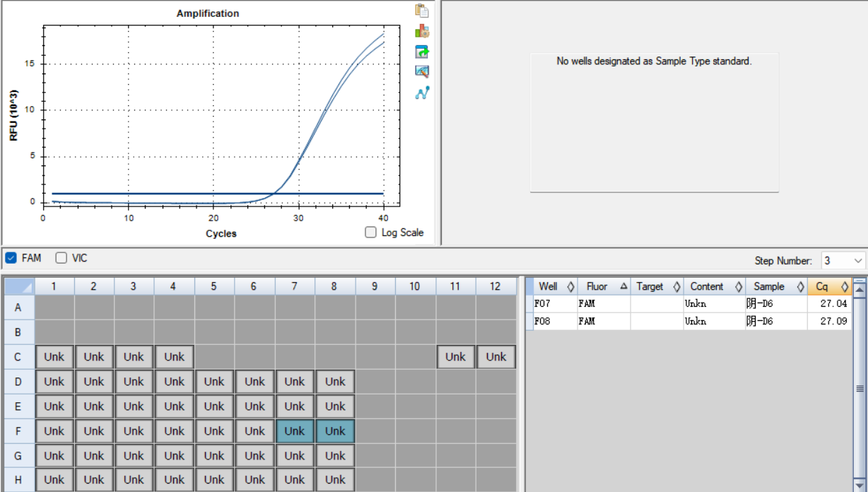Click the baseline threshold curve icon
Viewport: 868px width, 492px height.
pos(422,93)
